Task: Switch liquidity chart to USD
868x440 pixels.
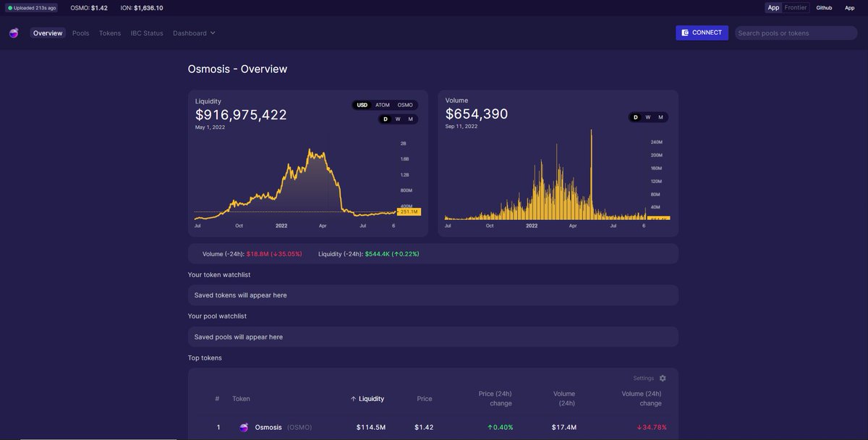Action: pos(362,105)
